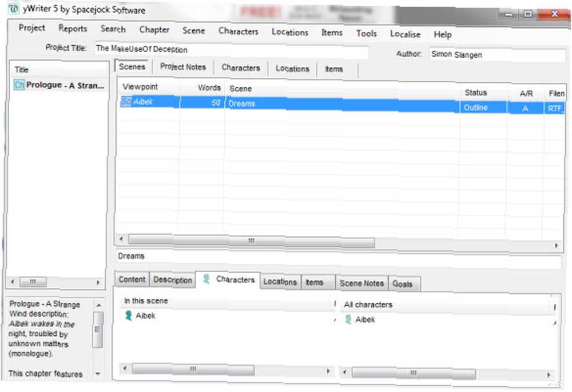Click the Outline status cell
572x392 pixels.
click(x=483, y=107)
